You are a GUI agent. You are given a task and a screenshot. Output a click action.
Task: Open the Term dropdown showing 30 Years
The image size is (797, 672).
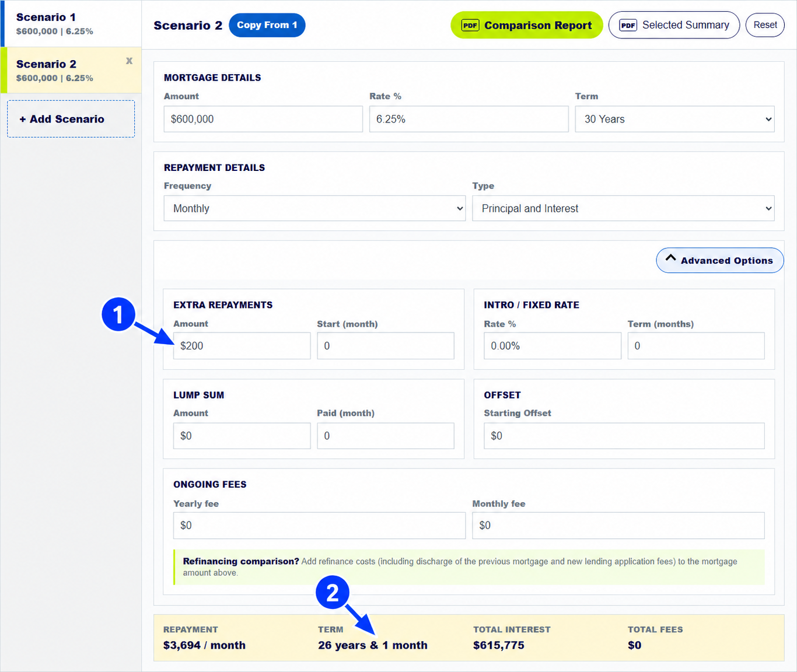pyautogui.click(x=675, y=119)
